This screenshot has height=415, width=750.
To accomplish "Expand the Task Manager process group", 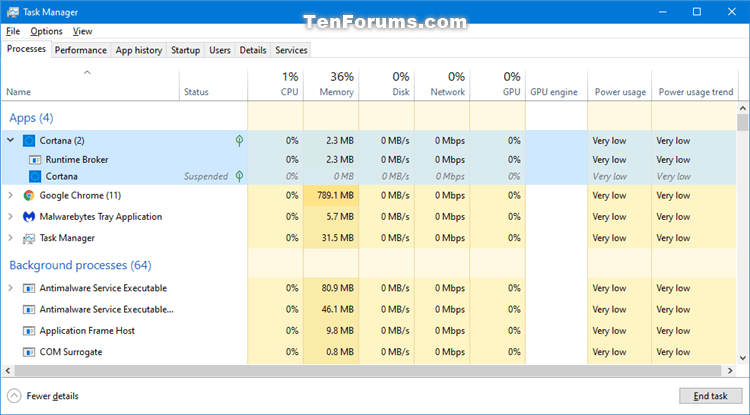I will pyautogui.click(x=11, y=238).
